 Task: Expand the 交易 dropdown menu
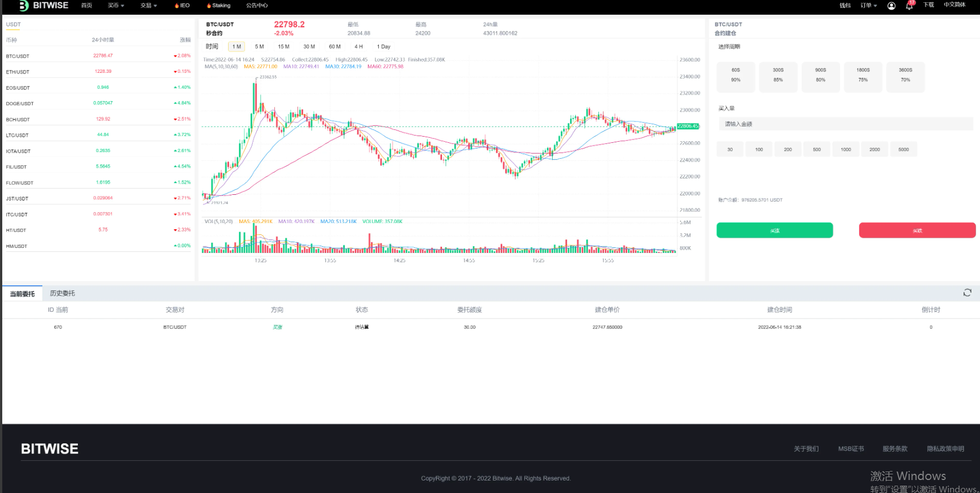point(148,6)
